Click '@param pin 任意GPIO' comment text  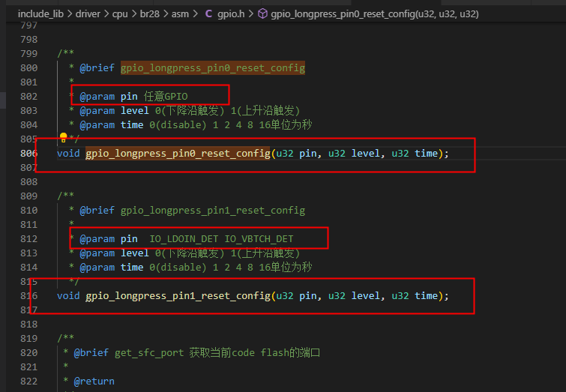coord(133,97)
